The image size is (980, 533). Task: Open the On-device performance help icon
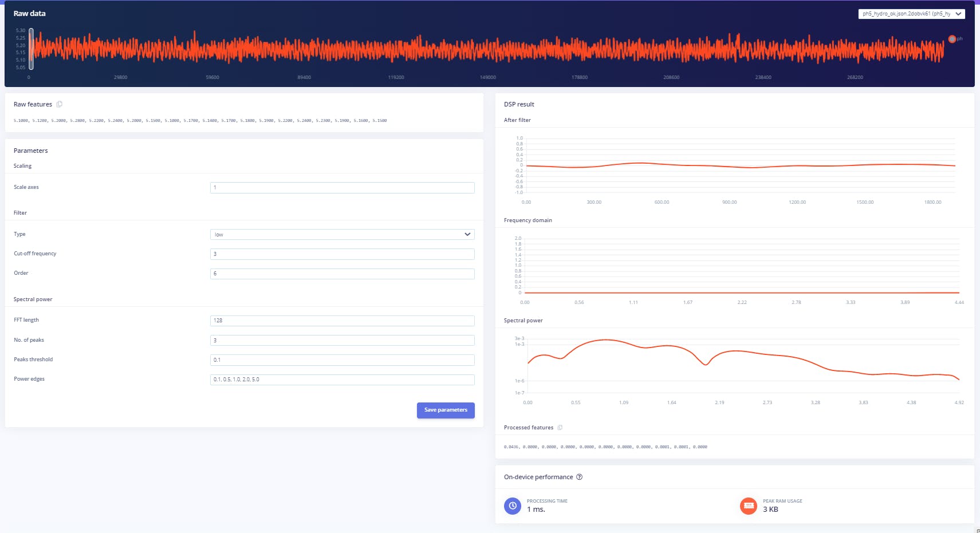pos(579,477)
